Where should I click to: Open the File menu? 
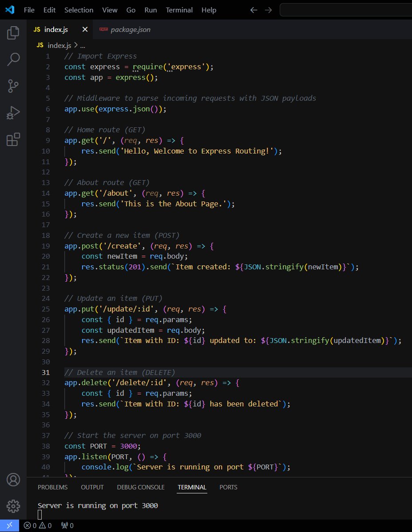pos(29,10)
